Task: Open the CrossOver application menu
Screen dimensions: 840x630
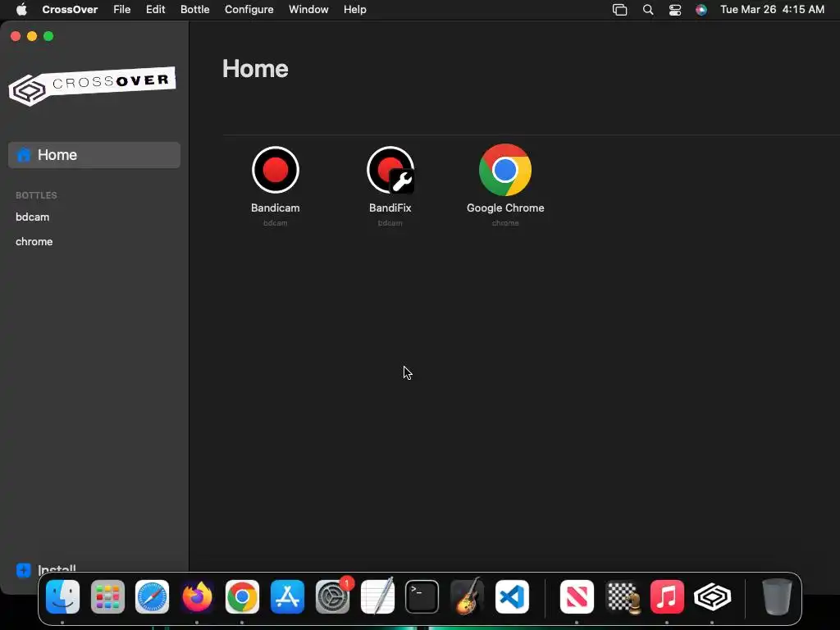Action: point(71,10)
